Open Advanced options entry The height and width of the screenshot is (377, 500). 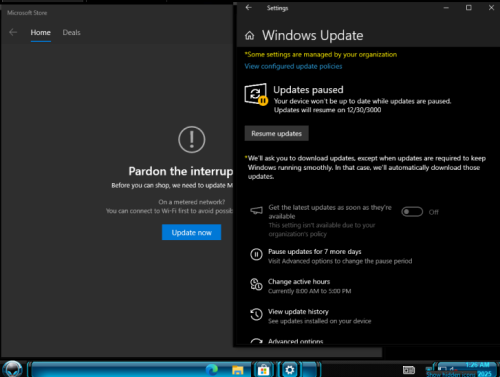tap(296, 341)
